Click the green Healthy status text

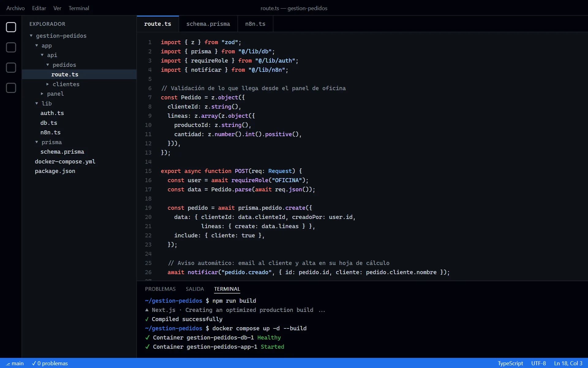(269, 337)
